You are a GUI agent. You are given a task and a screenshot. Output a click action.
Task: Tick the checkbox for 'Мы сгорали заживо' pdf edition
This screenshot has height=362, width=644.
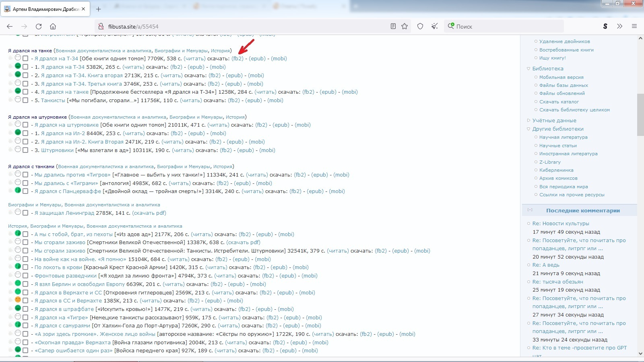pyautogui.click(x=25, y=243)
